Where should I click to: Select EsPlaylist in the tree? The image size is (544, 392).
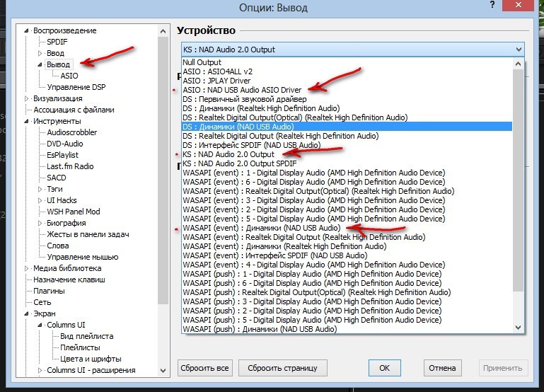[x=62, y=155]
